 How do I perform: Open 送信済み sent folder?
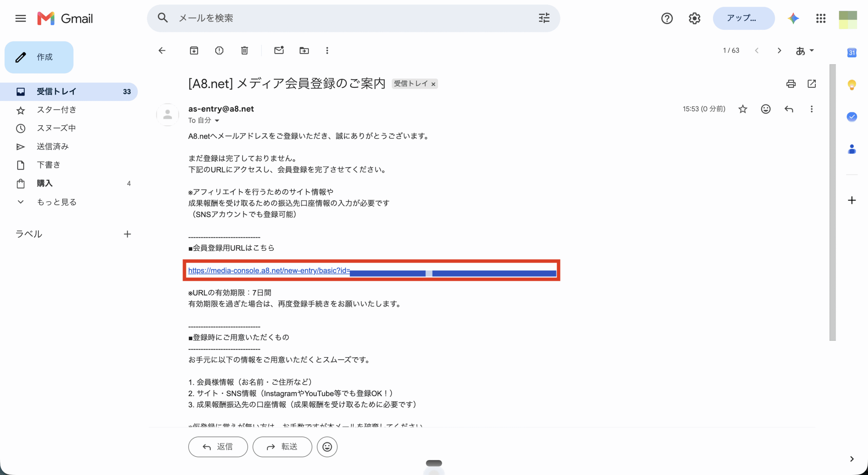point(69,147)
